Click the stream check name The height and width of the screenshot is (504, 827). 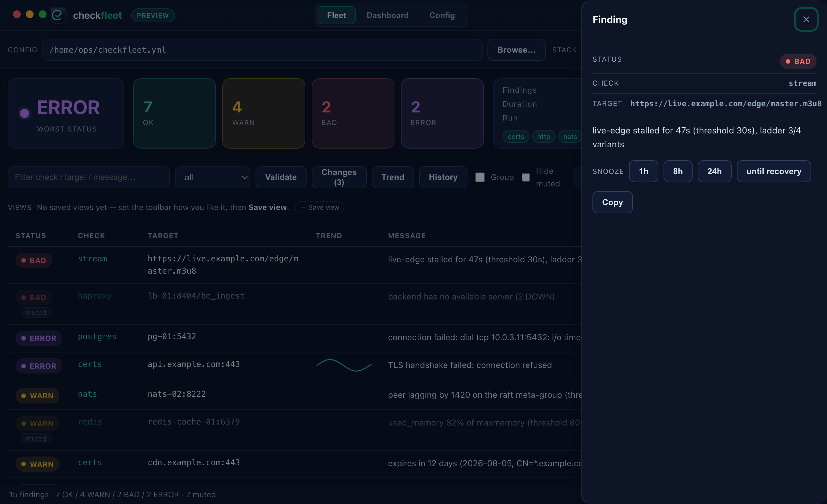click(x=92, y=259)
